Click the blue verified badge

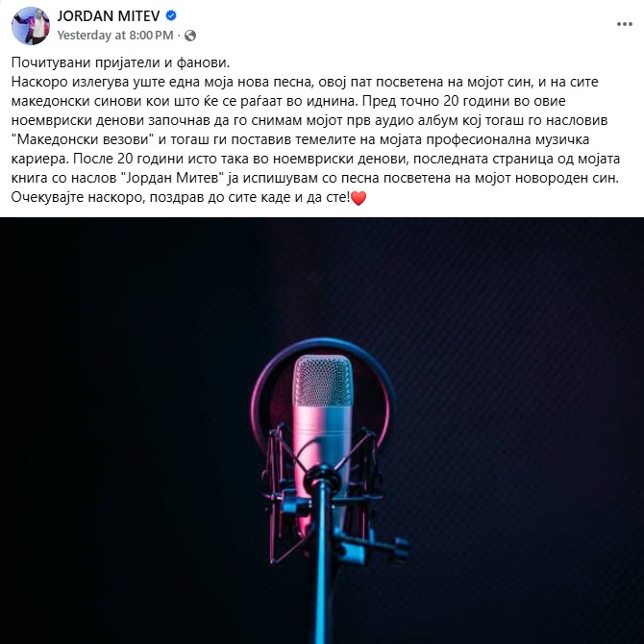[x=171, y=16]
